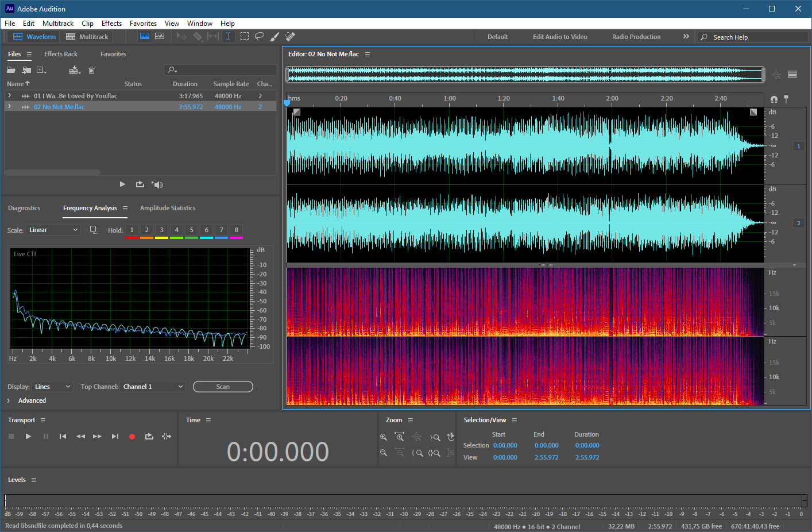The width and height of the screenshot is (812, 532).
Task: Play the file preview in Files panel
Action: [122, 184]
